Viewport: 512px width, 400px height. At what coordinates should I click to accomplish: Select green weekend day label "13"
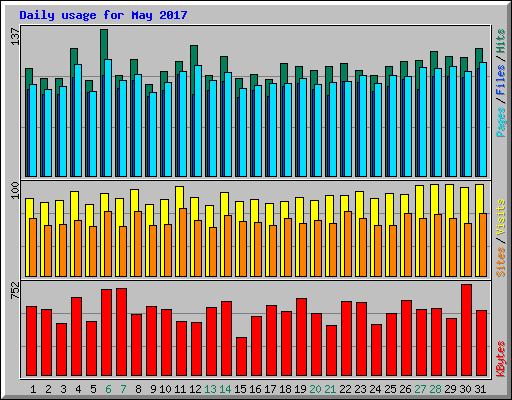pos(210,389)
